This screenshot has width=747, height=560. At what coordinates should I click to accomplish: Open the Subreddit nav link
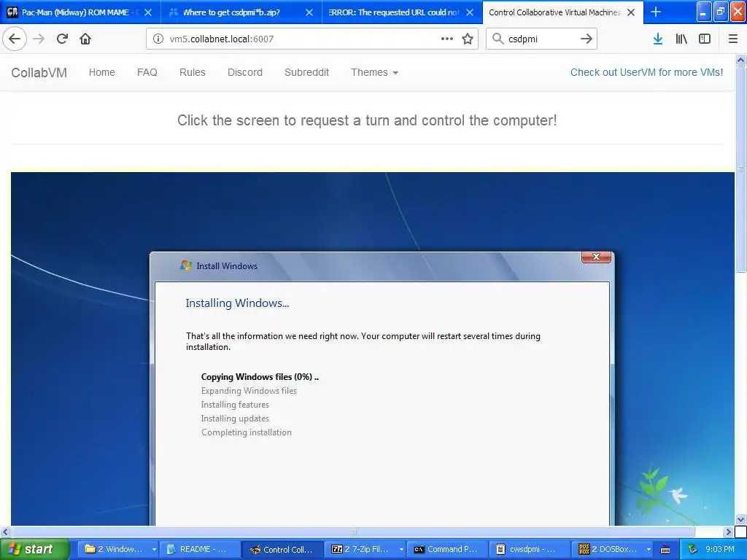click(x=307, y=72)
